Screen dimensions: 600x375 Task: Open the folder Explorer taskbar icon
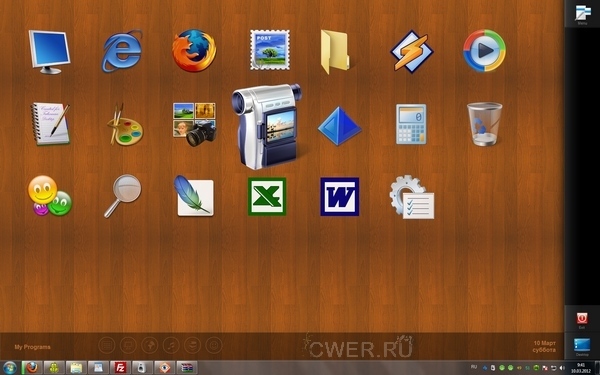tap(76, 368)
